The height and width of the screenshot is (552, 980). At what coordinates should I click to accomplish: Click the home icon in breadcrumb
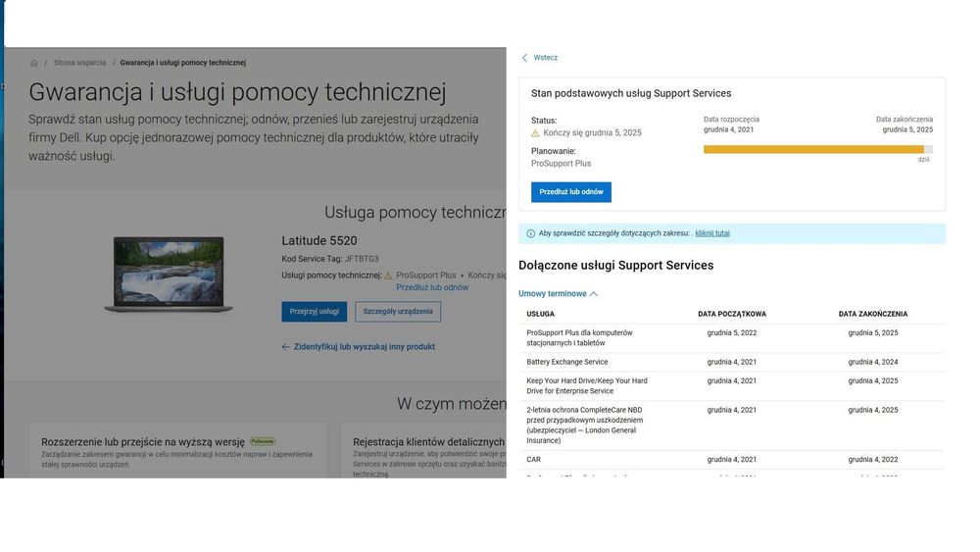(34, 63)
